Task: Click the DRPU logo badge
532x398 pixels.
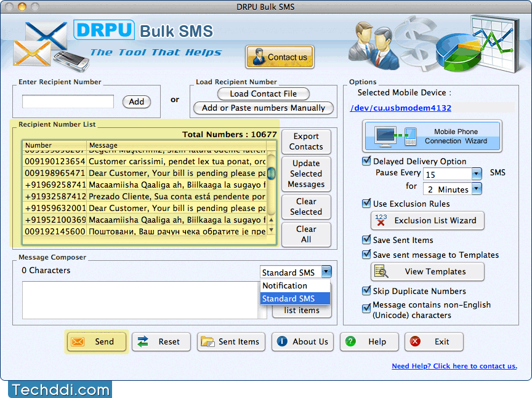Action: [104, 30]
